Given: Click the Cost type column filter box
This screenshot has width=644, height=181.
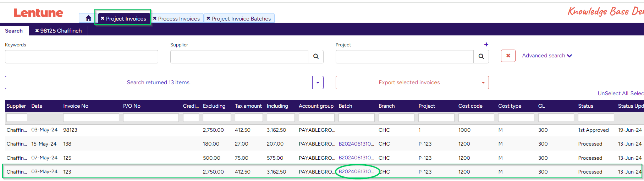Looking at the screenshot, I should [516, 118].
